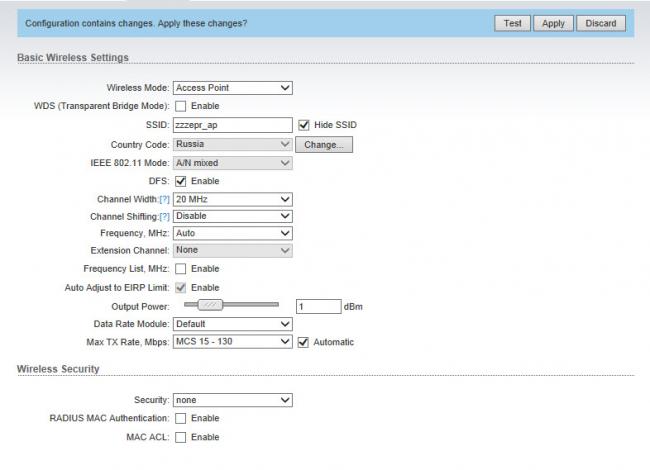The width and height of the screenshot is (650, 470).
Task: Open the Max TX Rate dropdown
Action: pyautogui.click(x=232, y=342)
